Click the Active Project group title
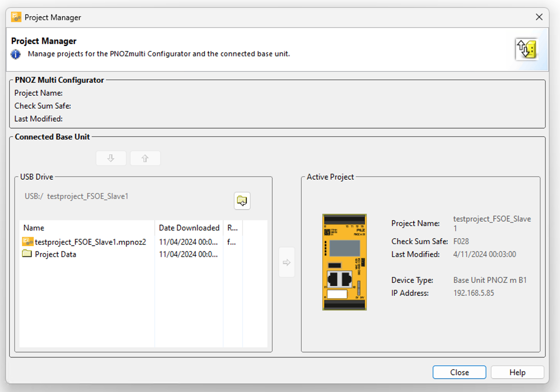The height and width of the screenshot is (392, 560). coord(330,177)
